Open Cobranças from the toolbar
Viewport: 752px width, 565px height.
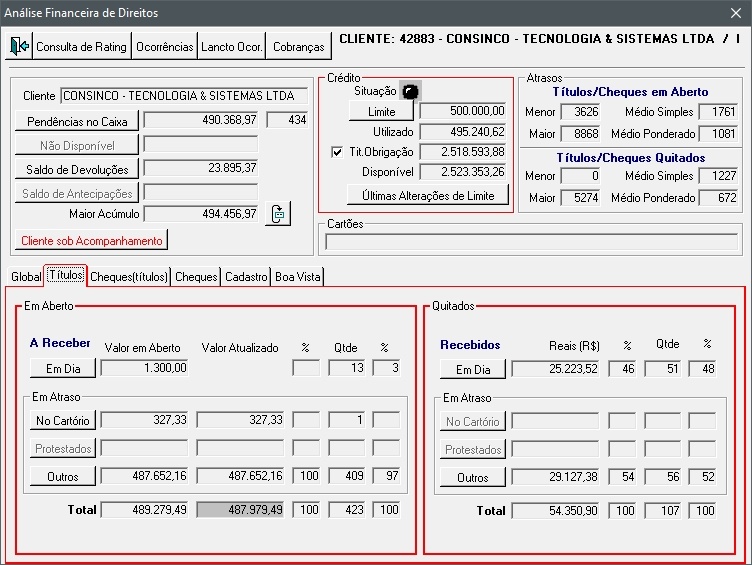coord(298,47)
